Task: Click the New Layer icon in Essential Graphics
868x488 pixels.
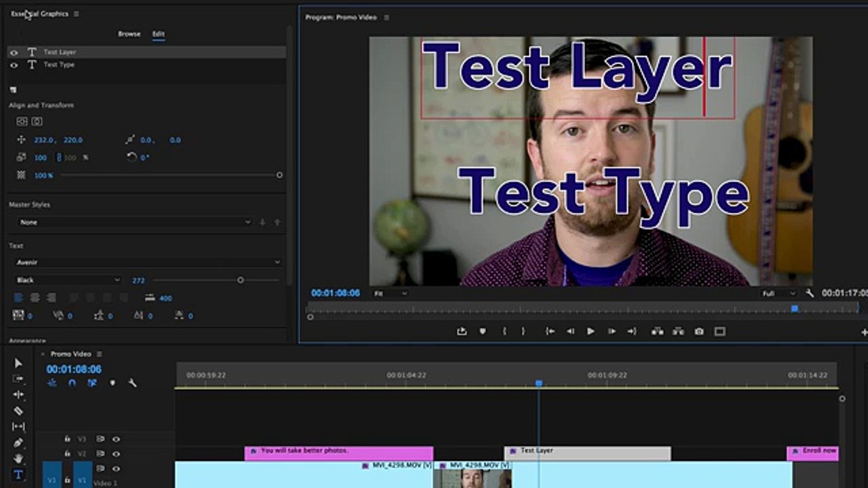Action: pyautogui.click(x=13, y=90)
